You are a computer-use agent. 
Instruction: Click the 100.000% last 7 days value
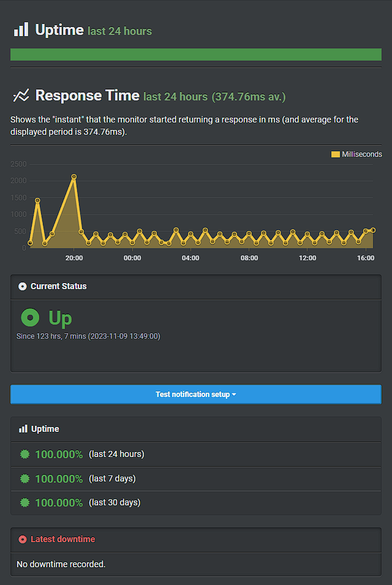point(59,478)
